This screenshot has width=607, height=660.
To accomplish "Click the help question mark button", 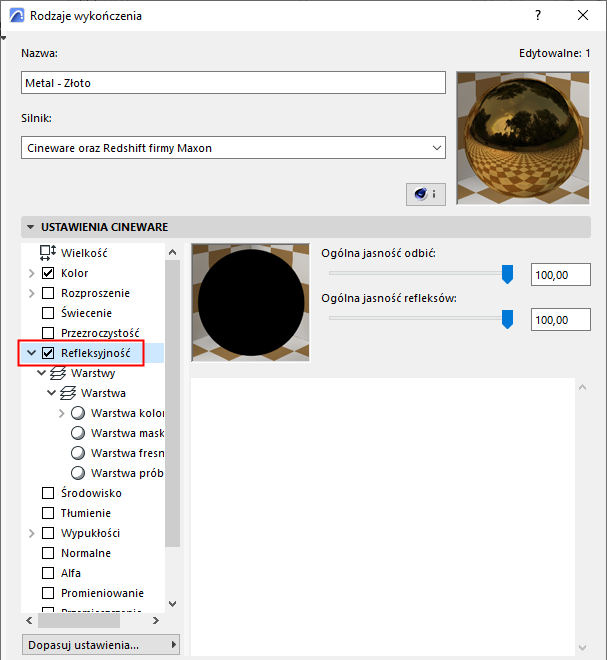I will pos(538,16).
